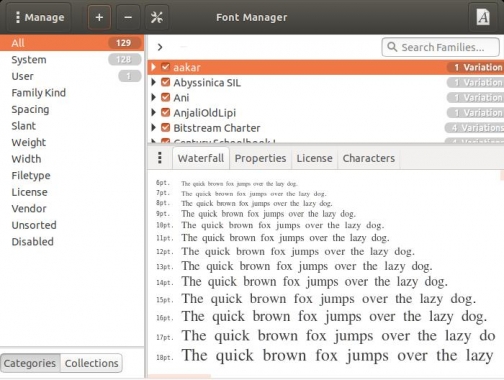Expand the Abyssinica SIL row

(x=153, y=82)
